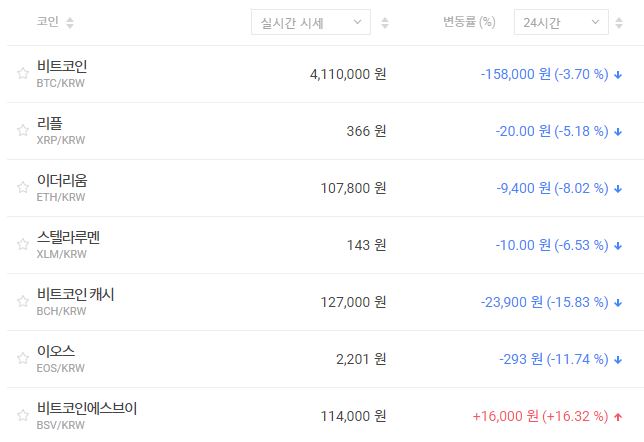
Task: Toggle the star for Ripple XRP/KRW
Action: tap(22, 130)
